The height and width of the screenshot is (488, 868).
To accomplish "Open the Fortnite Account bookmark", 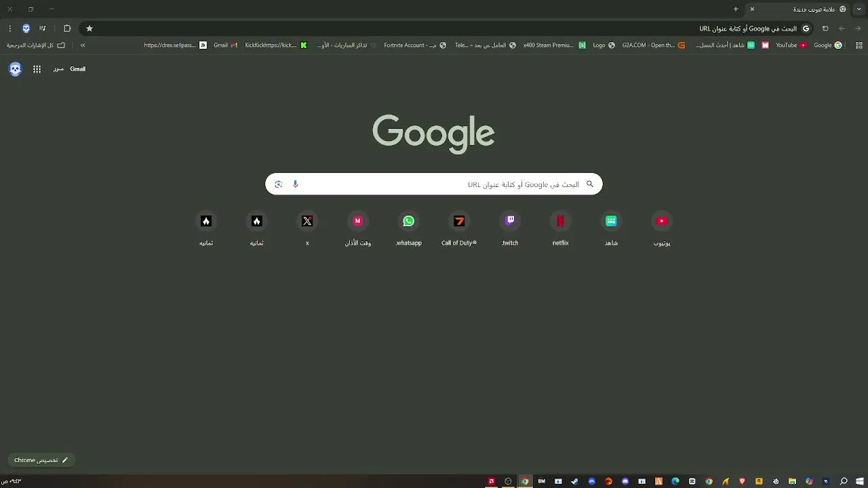I will (415, 45).
